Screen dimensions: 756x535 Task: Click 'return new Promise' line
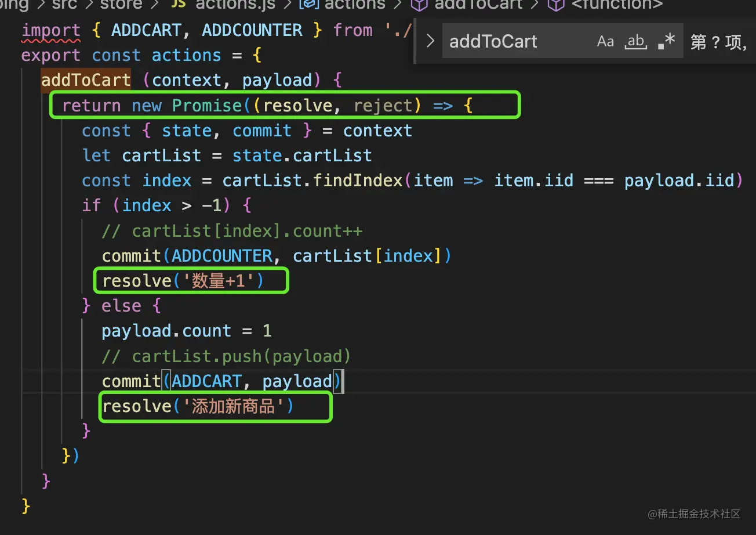(x=268, y=106)
